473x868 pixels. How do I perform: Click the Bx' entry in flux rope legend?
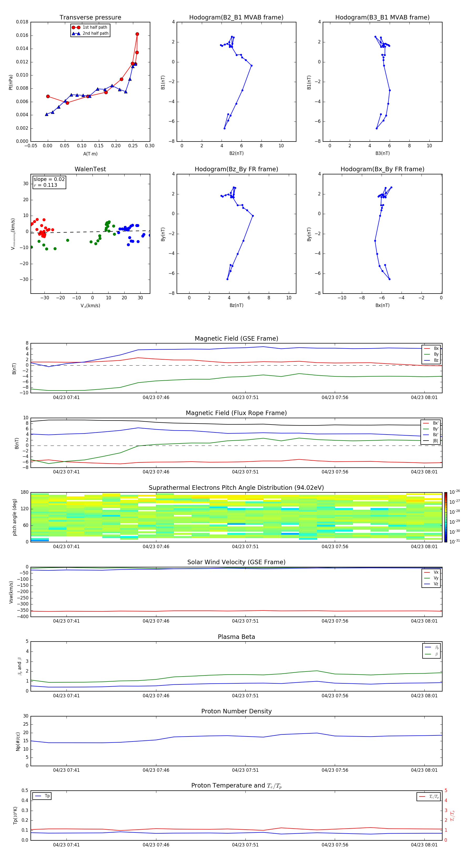431,423
